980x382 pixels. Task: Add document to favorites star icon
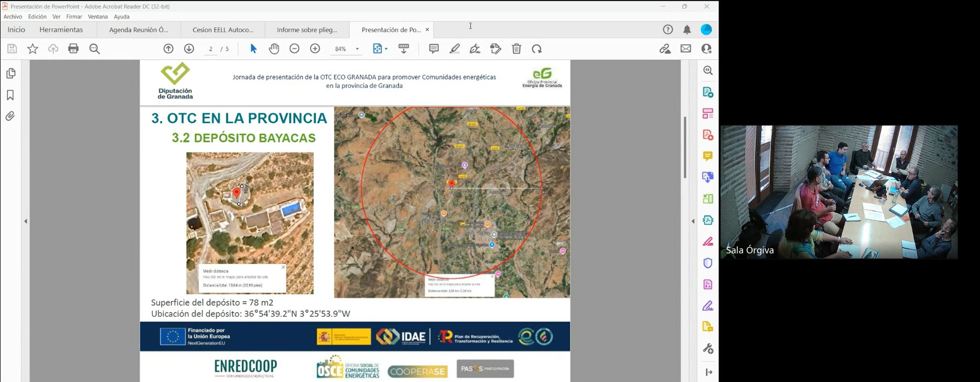point(32,49)
